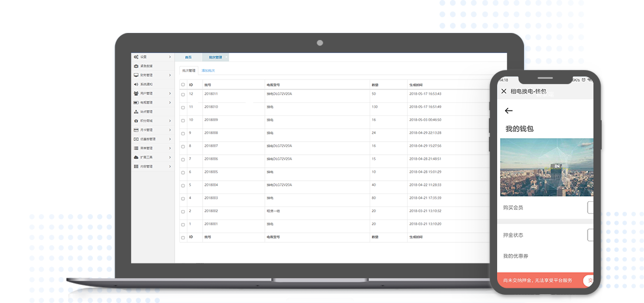Viewport: 644px width, 303px height.
Task: Expand the 内容管理 section chevron
Action: point(170,167)
